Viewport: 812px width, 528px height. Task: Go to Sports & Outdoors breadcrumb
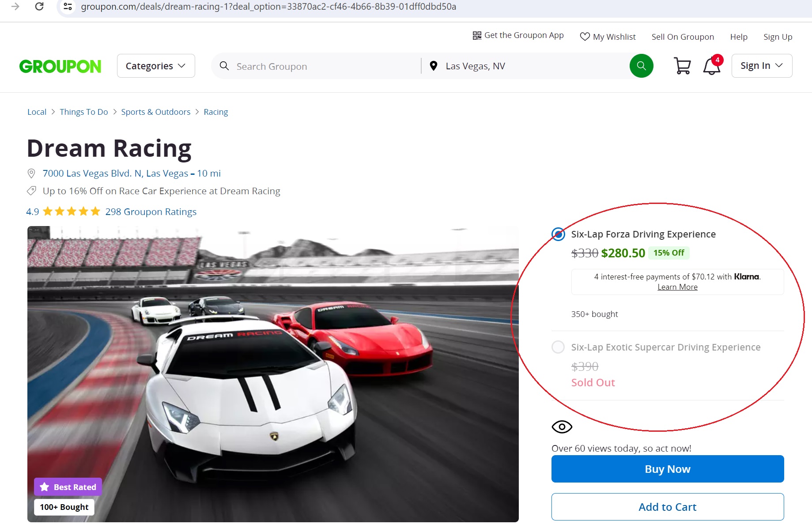click(156, 112)
